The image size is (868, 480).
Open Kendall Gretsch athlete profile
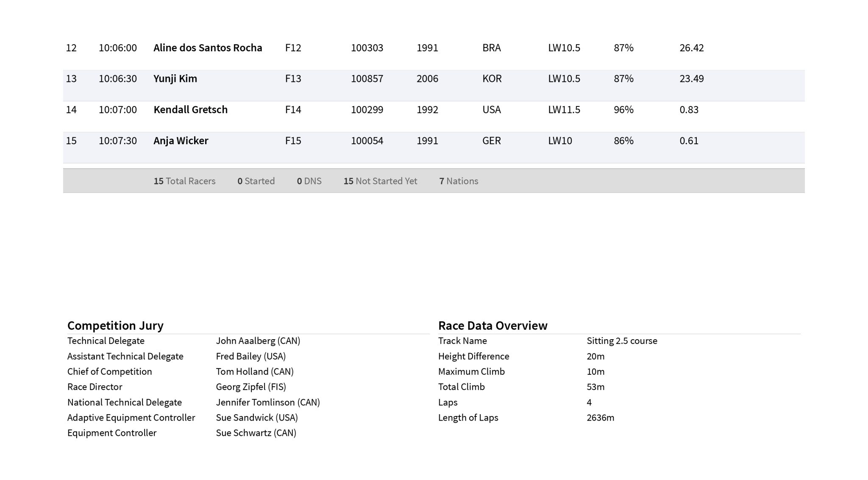click(x=190, y=110)
